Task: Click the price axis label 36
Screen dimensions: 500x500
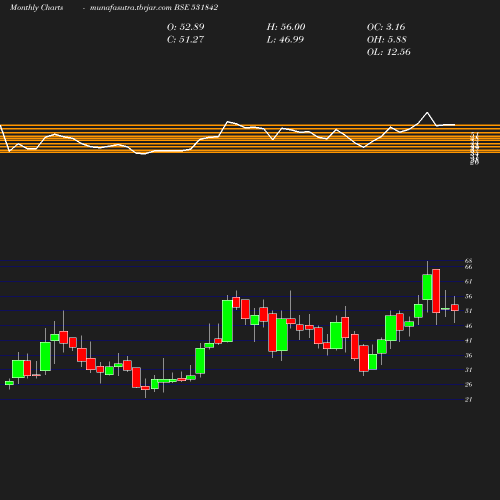Action: click(x=468, y=355)
